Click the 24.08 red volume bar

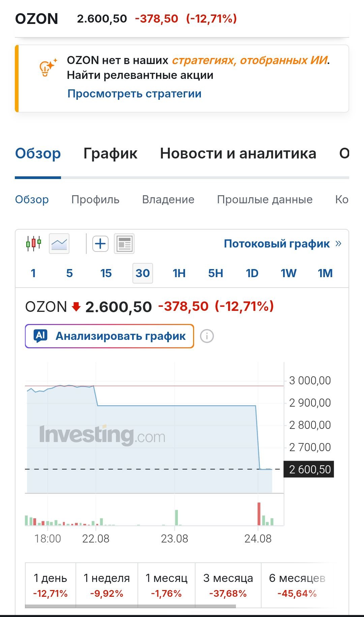click(259, 514)
